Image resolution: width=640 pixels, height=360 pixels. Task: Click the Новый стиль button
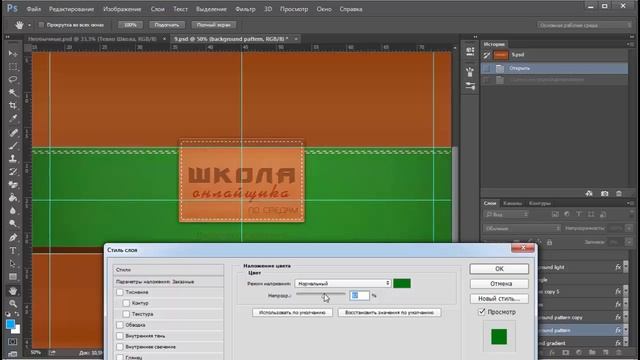(499, 298)
